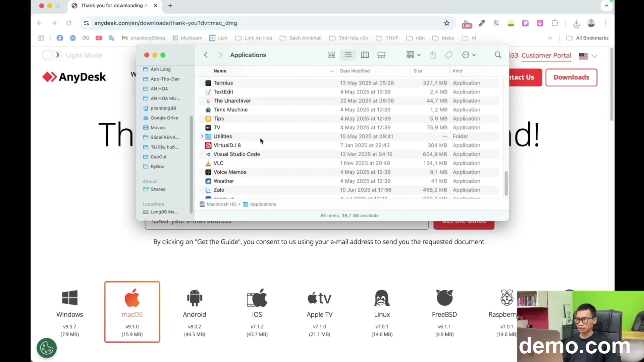Select the Android download option
Image resolution: width=644 pixels, height=362 pixels.
[x=195, y=312]
